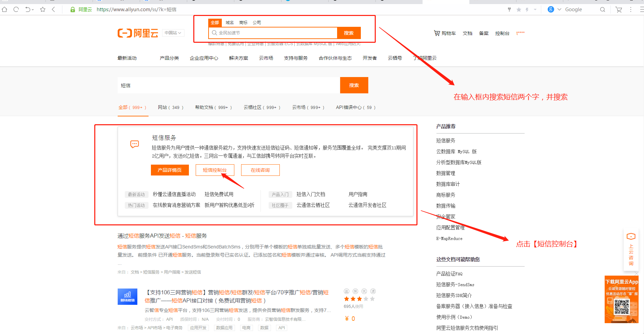Image resolution: width=644 pixels, height=334 pixels.
Task: Click the 短信控制台 button
Action: 215,170
